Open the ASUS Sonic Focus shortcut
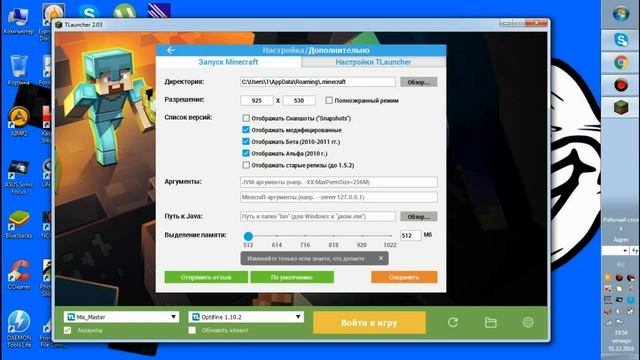 [x=19, y=176]
